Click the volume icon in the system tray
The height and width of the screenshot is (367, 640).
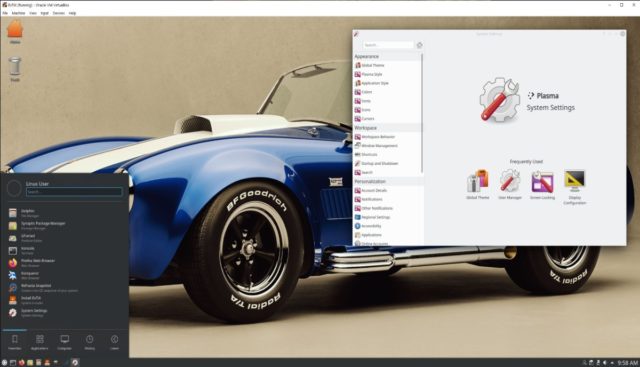coord(605,363)
